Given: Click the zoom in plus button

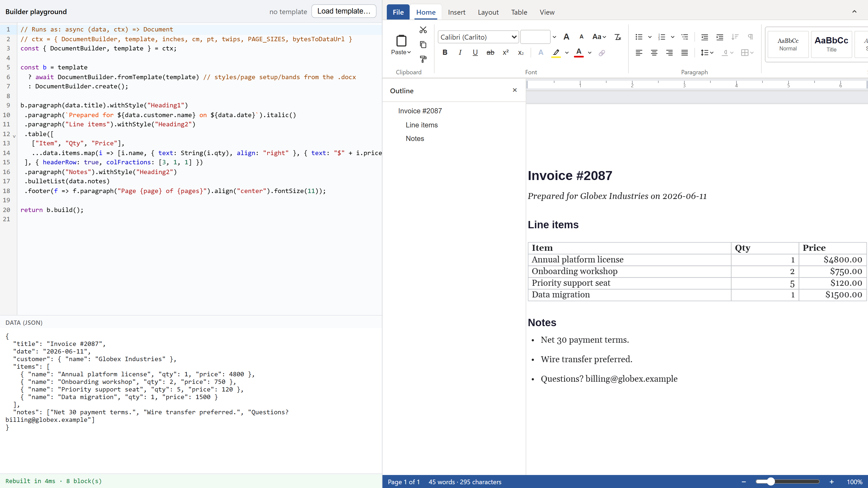Looking at the screenshot, I should tap(831, 482).
